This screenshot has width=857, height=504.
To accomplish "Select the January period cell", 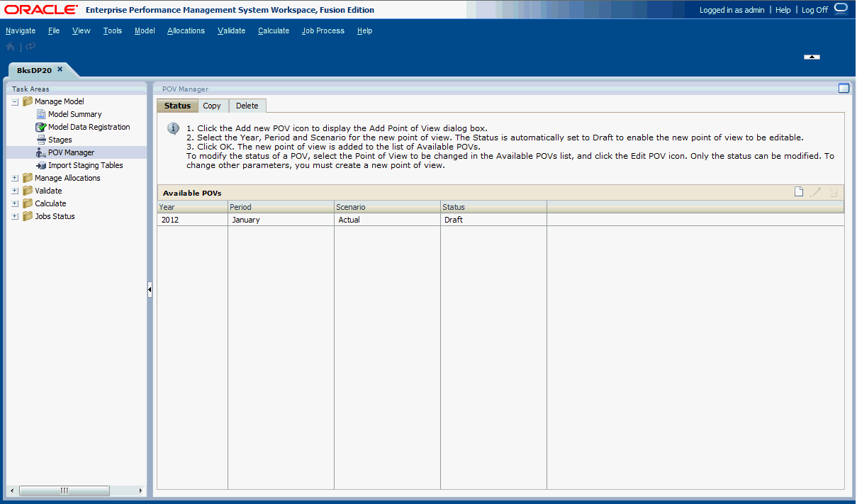I will (x=281, y=220).
